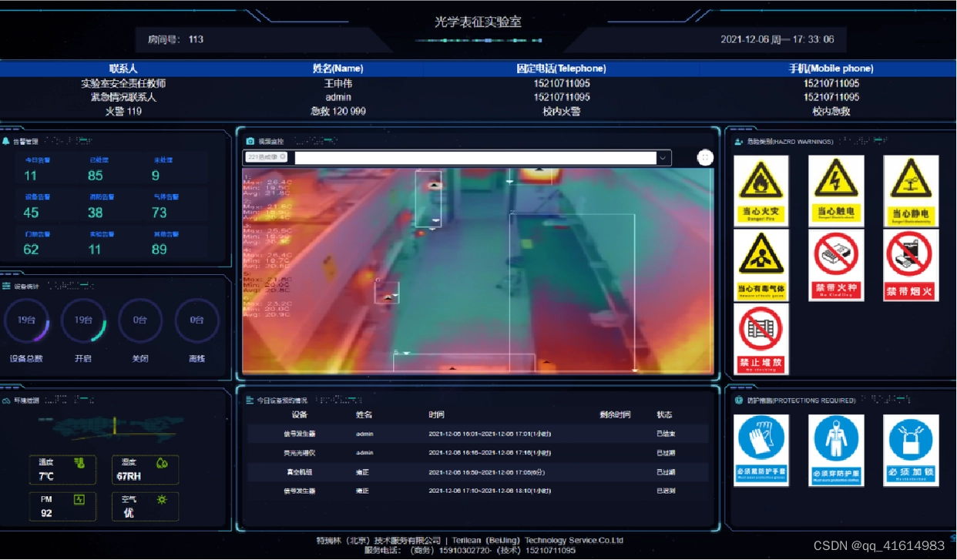Select the 实验室安全责任教师 contact row

(x=478, y=83)
